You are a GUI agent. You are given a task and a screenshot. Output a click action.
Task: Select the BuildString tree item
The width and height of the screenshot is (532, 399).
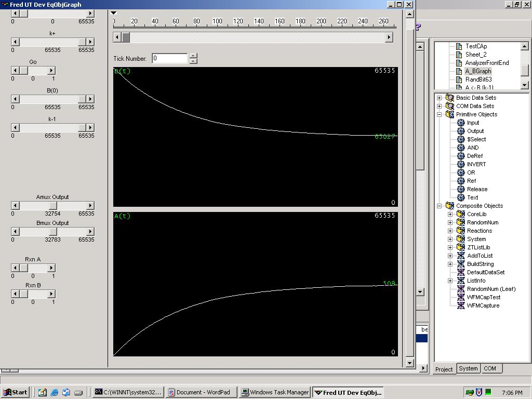coord(480,264)
